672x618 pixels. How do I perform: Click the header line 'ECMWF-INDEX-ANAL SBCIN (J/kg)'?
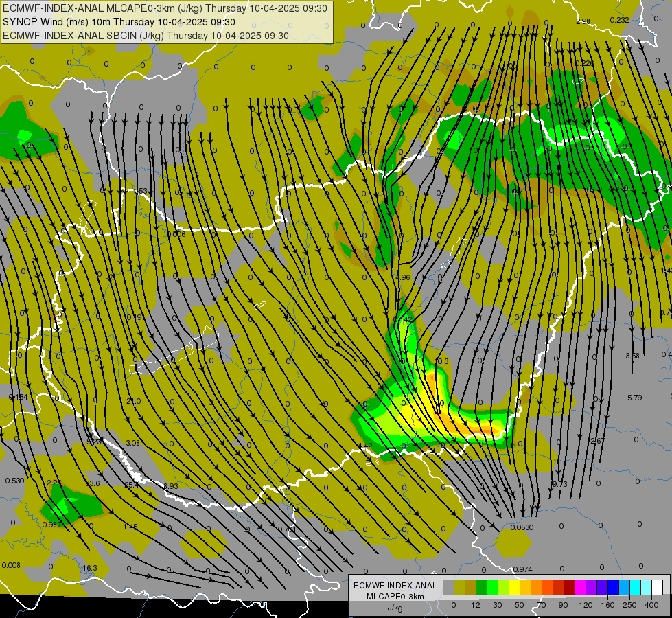(x=83, y=36)
